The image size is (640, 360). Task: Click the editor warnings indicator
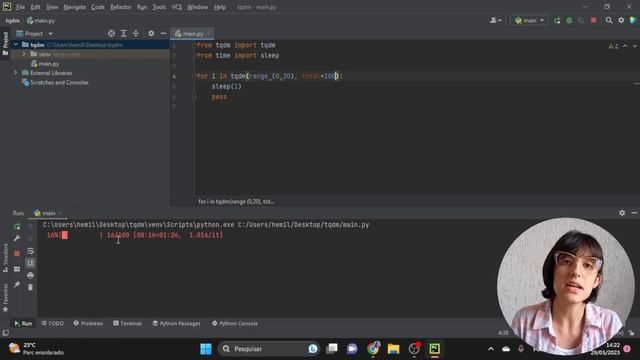[613, 46]
